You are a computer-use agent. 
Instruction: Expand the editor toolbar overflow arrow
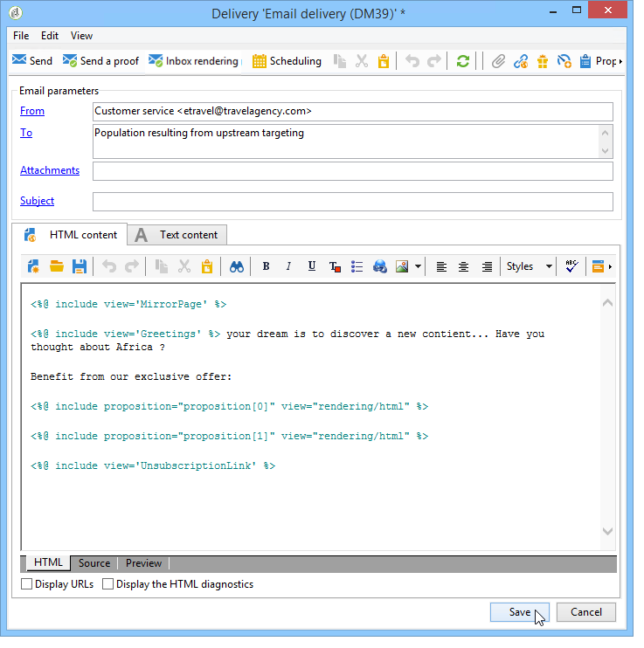(x=610, y=266)
